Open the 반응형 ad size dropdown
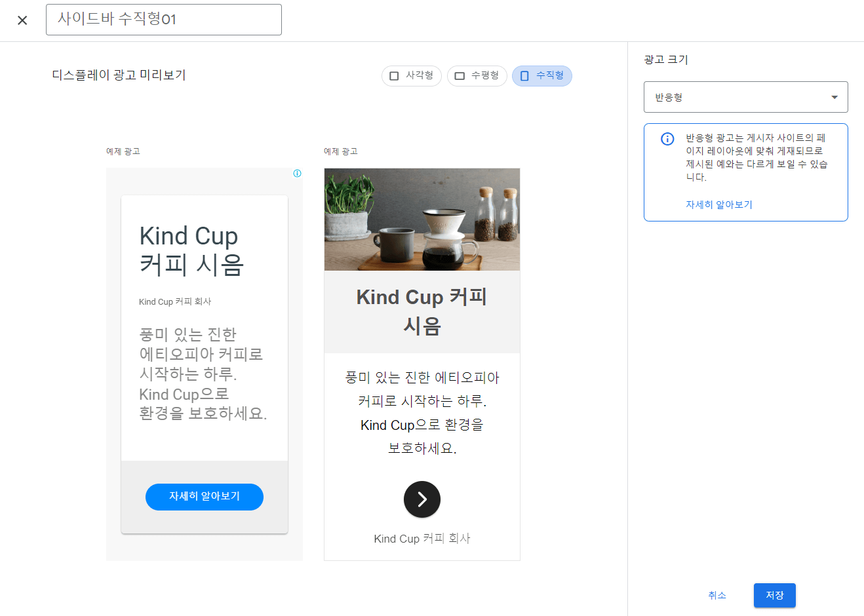The image size is (864, 616). pyautogui.click(x=745, y=96)
